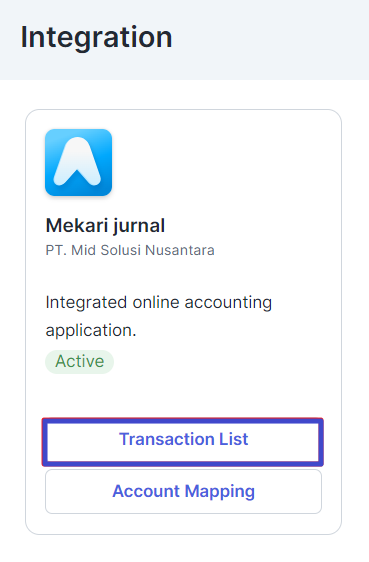
Task: Click the PT. Mid Solusi Nusantara vendor name
Action: click(x=130, y=250)
